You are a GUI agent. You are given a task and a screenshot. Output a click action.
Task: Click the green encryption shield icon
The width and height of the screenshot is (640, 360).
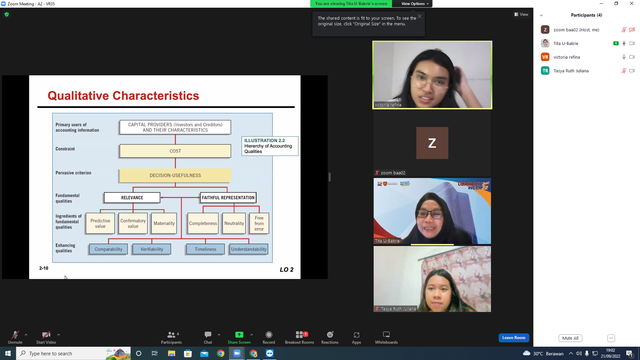7,14
